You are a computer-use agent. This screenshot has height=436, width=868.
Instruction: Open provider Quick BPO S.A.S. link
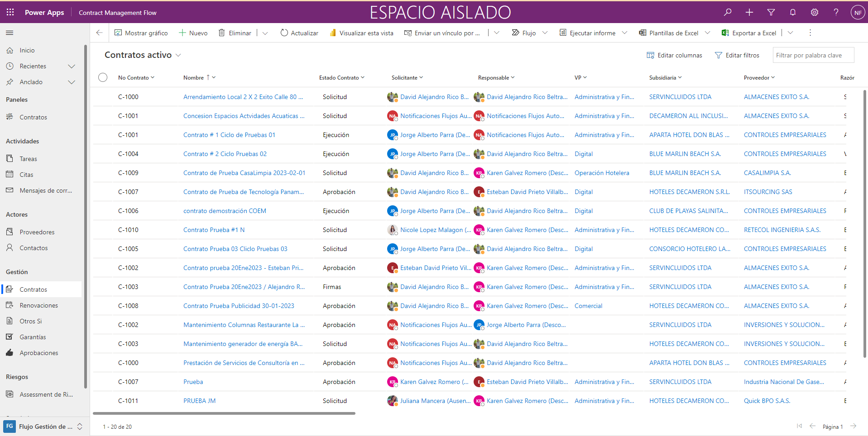767,401
